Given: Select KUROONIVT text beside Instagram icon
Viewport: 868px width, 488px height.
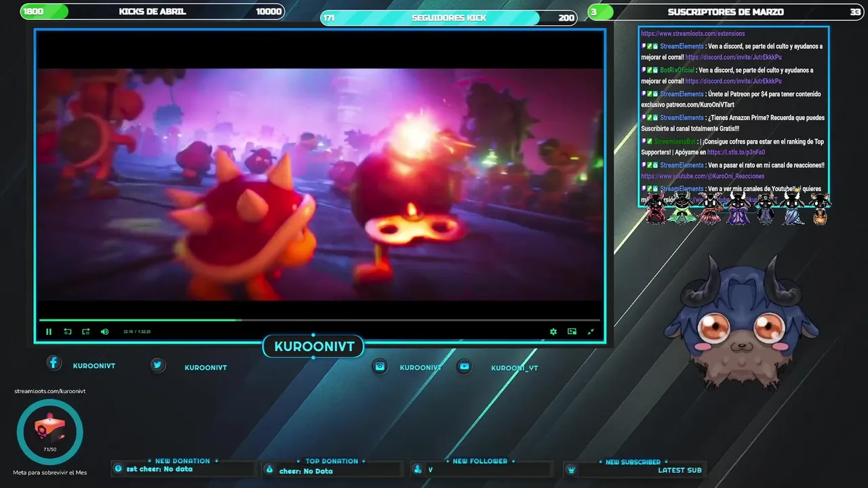Looking at the screenshot, I should click(x=420, y=367).
